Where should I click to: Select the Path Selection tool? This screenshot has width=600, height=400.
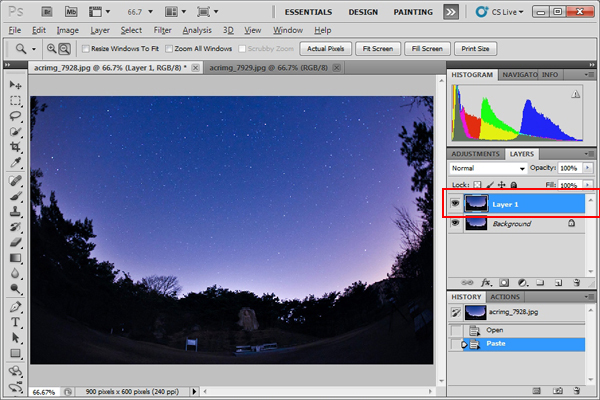tap(15, 338)
